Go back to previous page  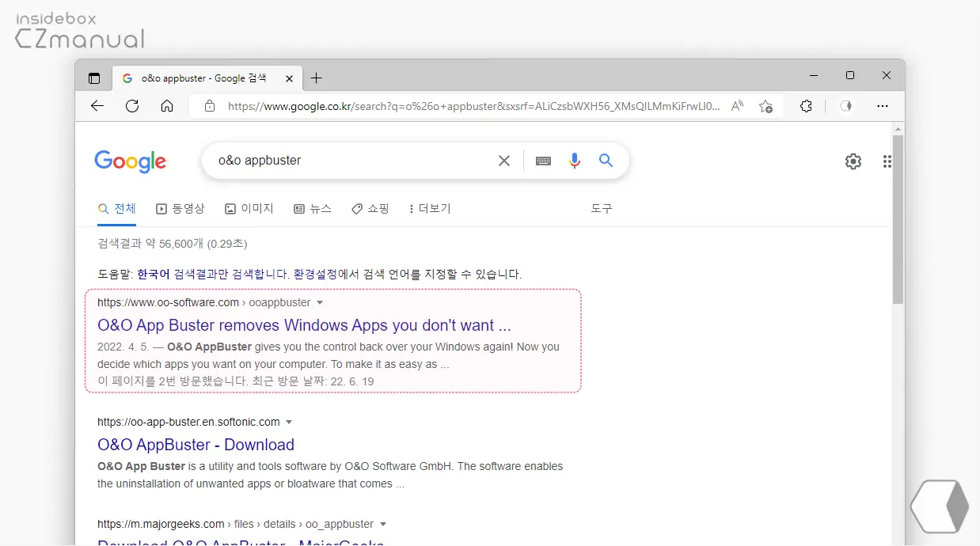[97, 106]
